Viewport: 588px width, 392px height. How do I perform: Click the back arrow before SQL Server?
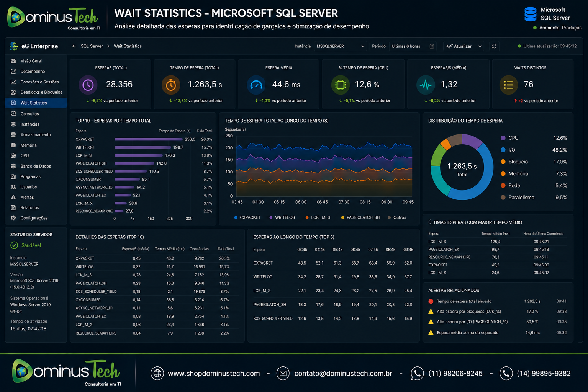(x=74, y=46)
